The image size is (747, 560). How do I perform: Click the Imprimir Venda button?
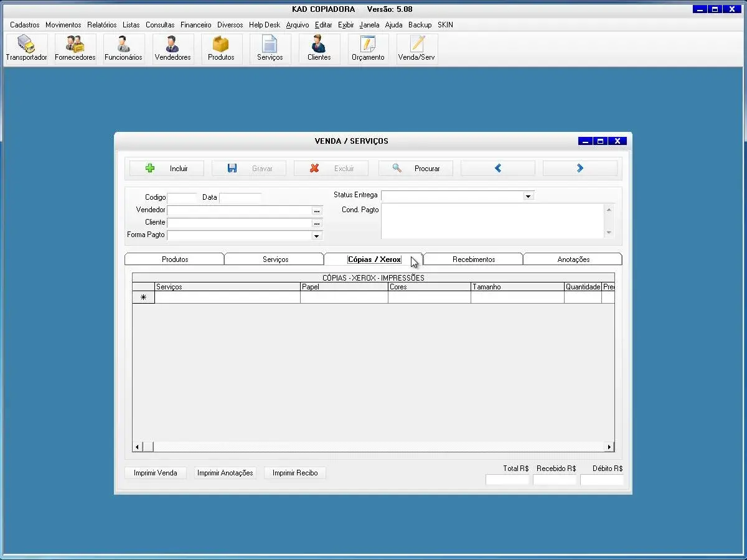pyautogui.click(x=155, y=473)
